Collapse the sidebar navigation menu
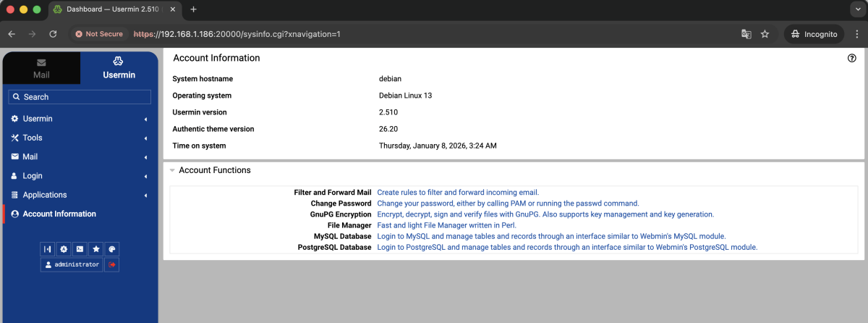Image resolution: width=868 pixels, height=323 pixels. coord(48,249)
